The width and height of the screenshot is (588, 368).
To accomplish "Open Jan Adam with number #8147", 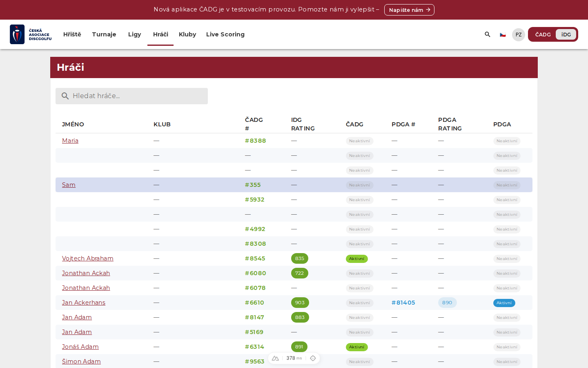I will click(x=77, y=317).
